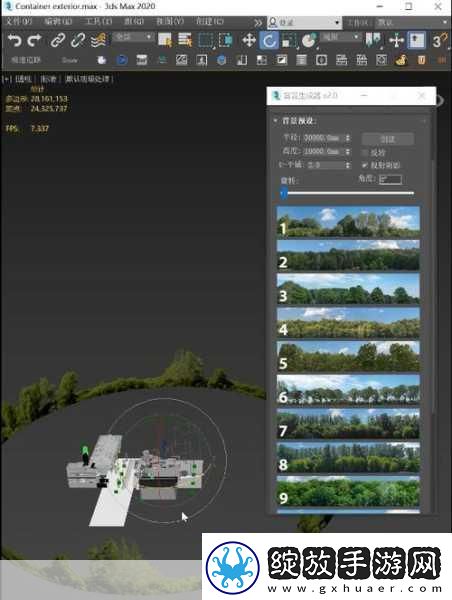The height and width of the screenshot is (600, 452).
Task: Open the 组(G) Group menu
Action: pos(134,21)
